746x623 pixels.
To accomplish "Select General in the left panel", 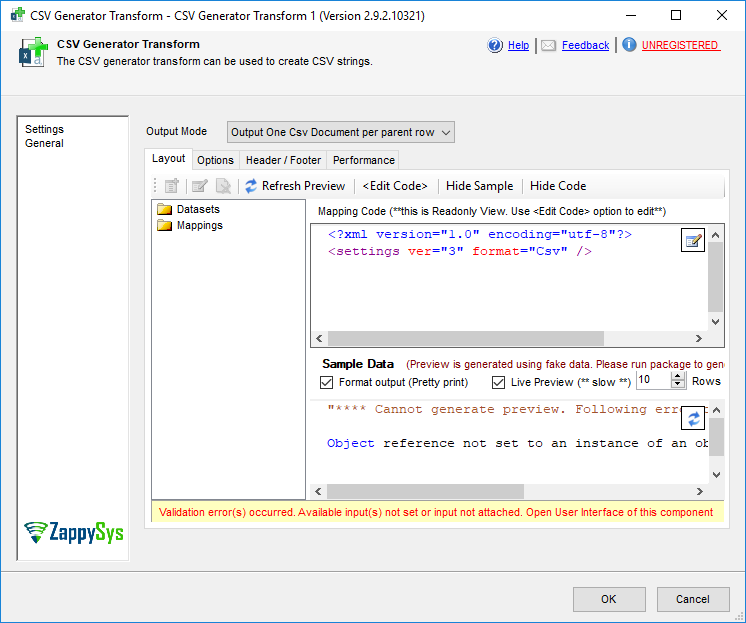I will 44,143.
